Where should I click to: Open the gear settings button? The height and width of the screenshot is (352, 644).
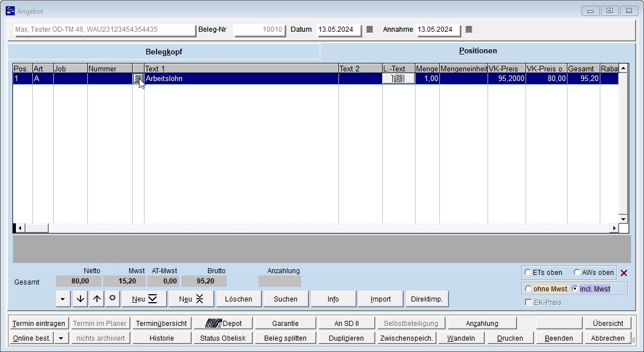(112, 299)
